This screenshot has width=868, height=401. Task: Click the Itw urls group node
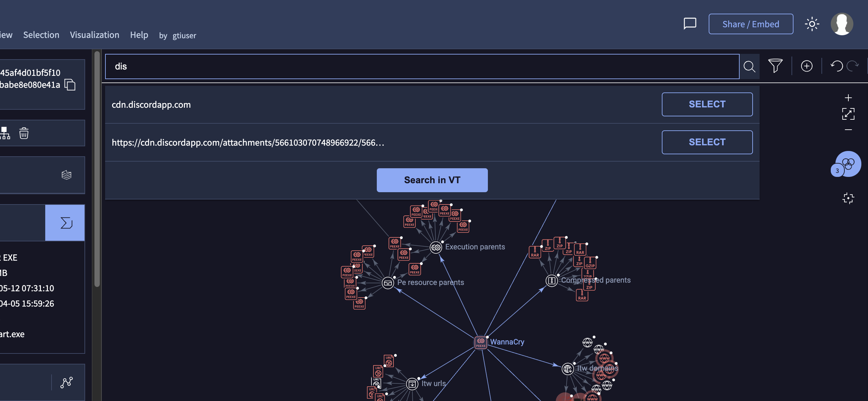[412, 384]
